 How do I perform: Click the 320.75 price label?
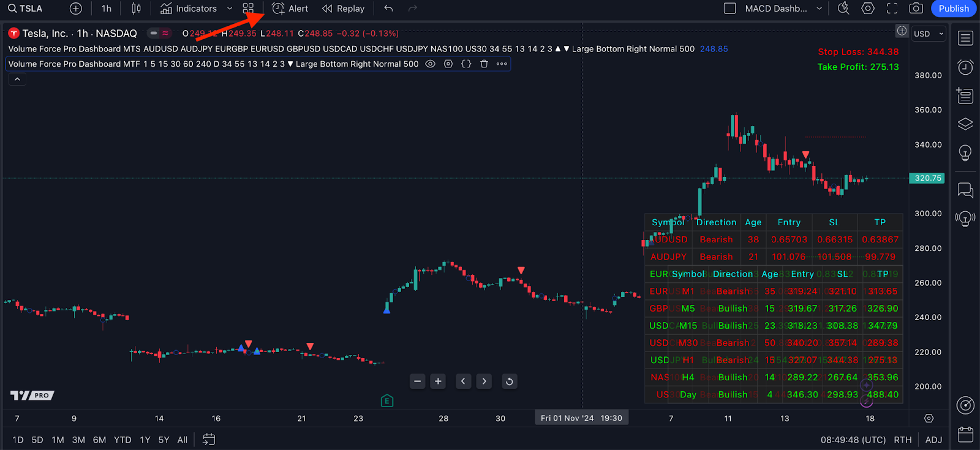click(927, 178)
